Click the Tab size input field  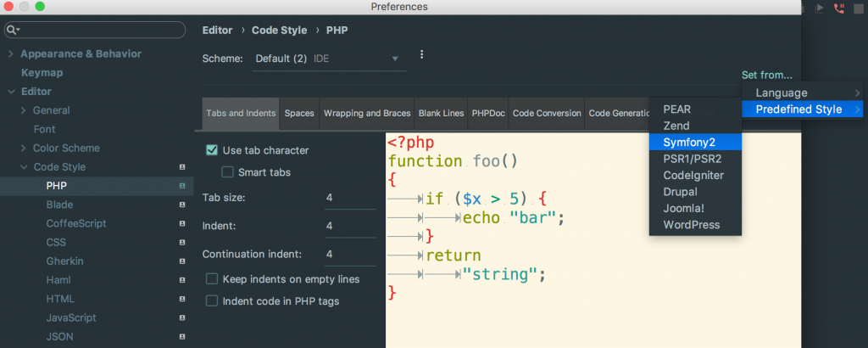349,198
